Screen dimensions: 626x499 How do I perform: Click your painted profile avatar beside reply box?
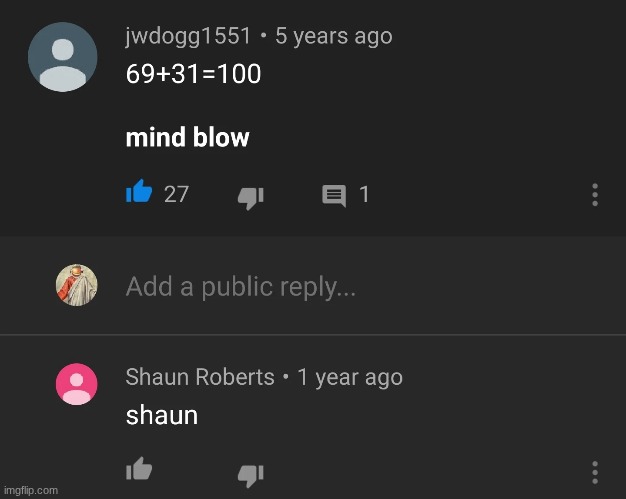[x=77, y=285]
